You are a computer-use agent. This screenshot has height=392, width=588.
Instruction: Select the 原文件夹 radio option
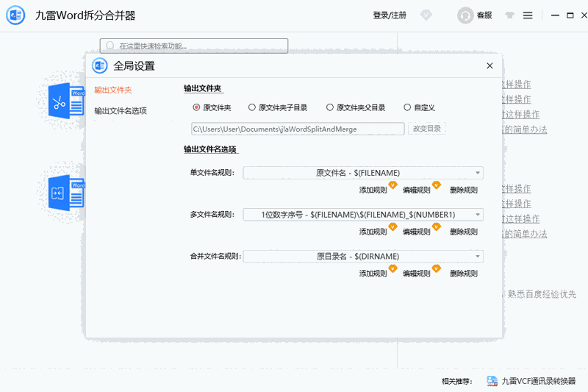coord(196,107)
